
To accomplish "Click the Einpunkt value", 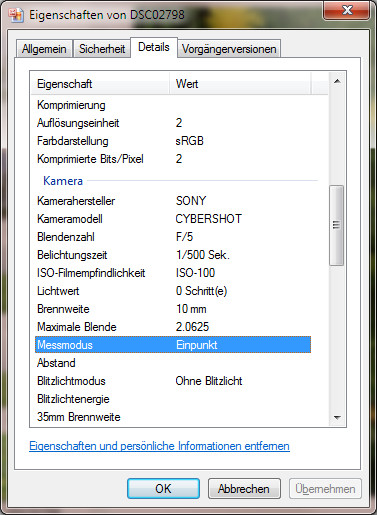I will pyautogui.click(x=197, y=345).
